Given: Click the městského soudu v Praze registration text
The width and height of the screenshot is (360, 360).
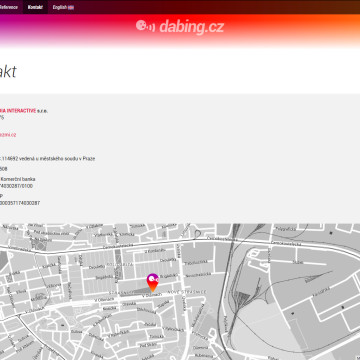Looking at the screenshot, I should [x=68, y=159].
